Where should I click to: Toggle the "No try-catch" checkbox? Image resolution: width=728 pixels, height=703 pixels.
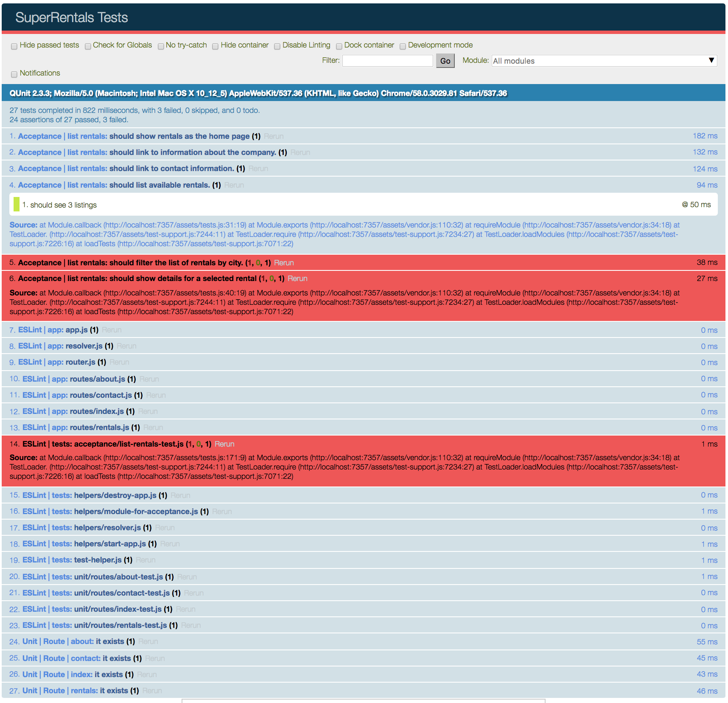tap(161, 46)
